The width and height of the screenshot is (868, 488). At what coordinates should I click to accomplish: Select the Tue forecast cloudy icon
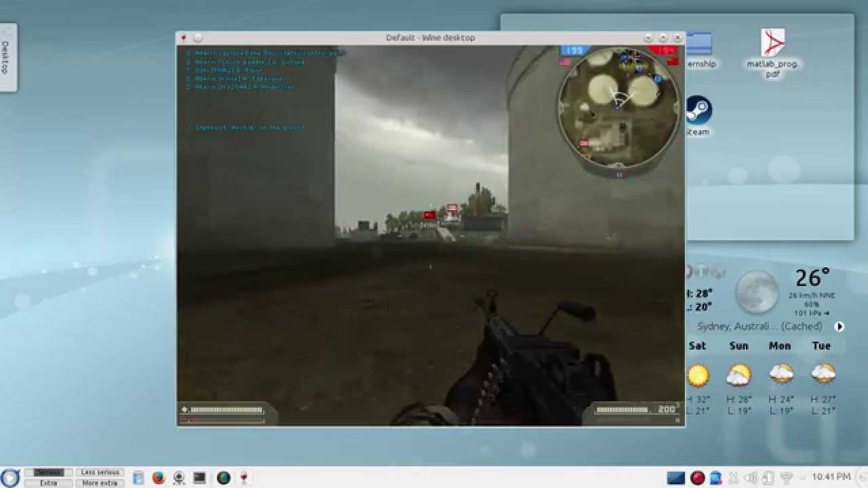(823, 374)
